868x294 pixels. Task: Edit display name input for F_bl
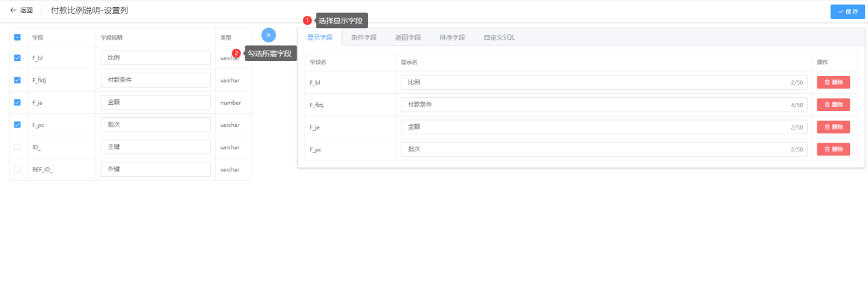point(604,82)
